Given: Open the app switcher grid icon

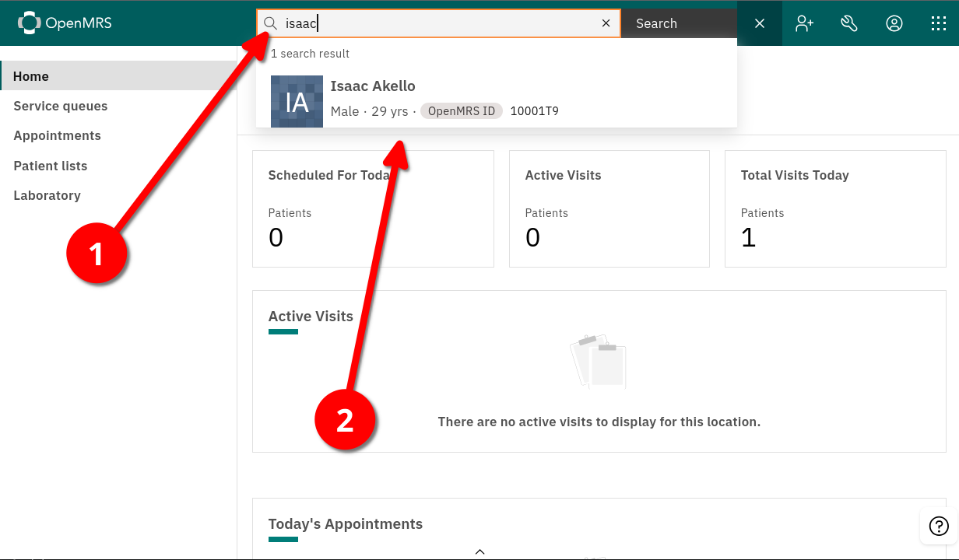Looking at the screenshot, I should [939, 23].
